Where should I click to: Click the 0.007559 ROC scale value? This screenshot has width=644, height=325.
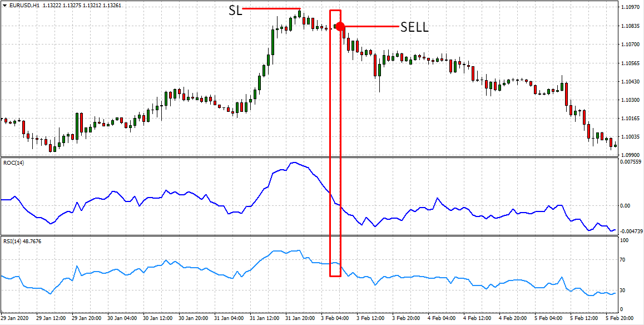(631, 162)
